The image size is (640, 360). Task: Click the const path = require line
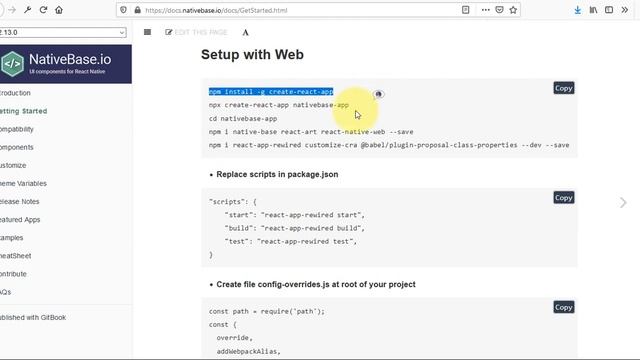click(267, 311)
